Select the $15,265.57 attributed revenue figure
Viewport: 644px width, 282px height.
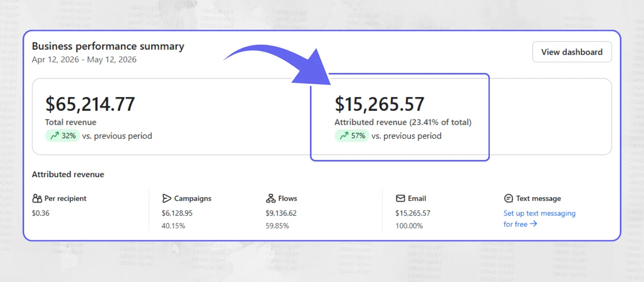pyautogui.click(x=380, y=104)
